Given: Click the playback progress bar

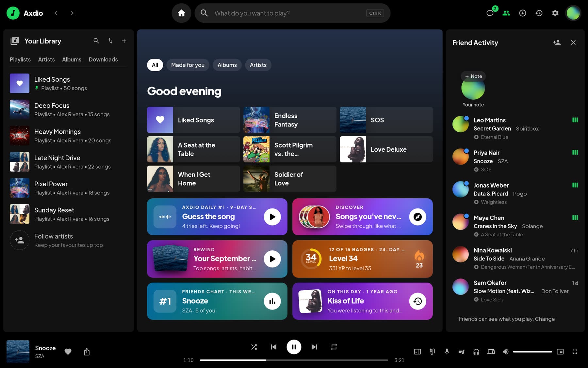Looking at the screenshot, I should (294, 360).
